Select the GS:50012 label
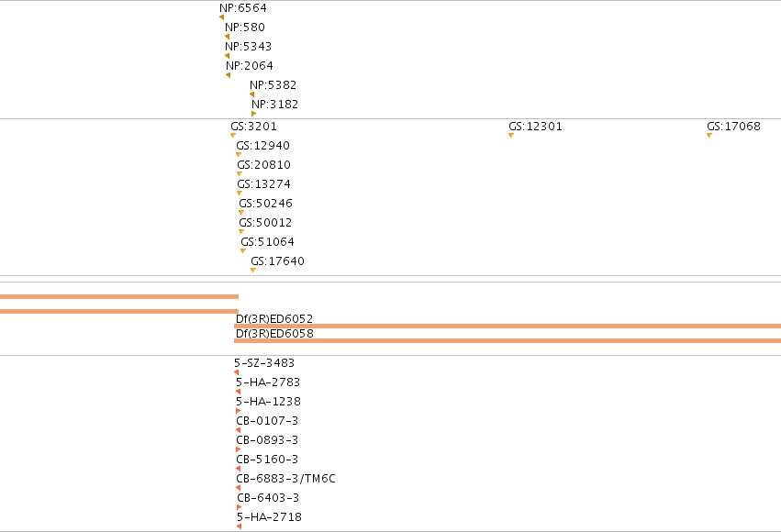This screenshot has width=781, height=532. click(x=265, y=223)
